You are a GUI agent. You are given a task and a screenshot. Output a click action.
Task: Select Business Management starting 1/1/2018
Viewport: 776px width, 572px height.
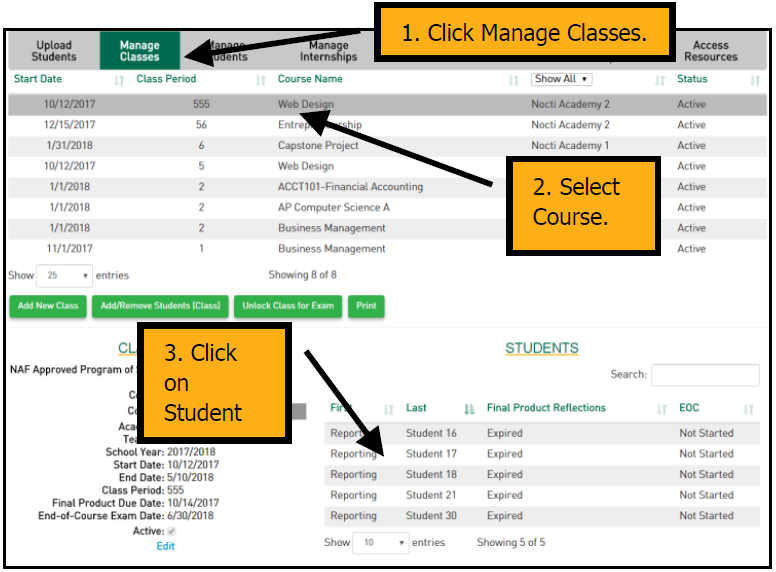(x=388, y=228)
